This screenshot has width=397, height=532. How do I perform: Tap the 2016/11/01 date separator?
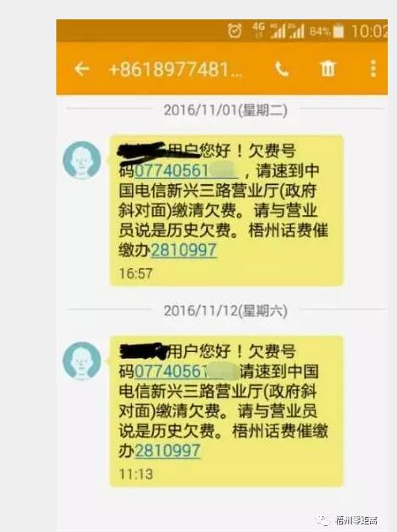point(225,110)
